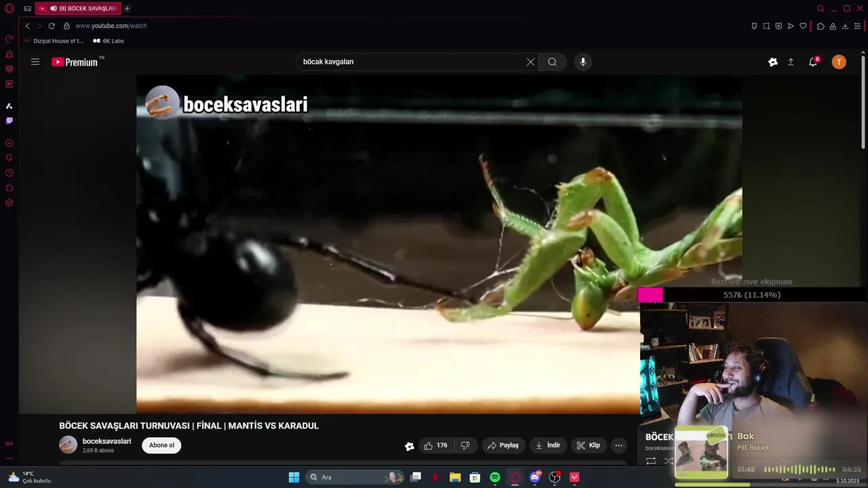This screenshot has width=868, height=488.
Task: Open Aria AI in the Opera sidebar
Action: click(x=9, y=106)
